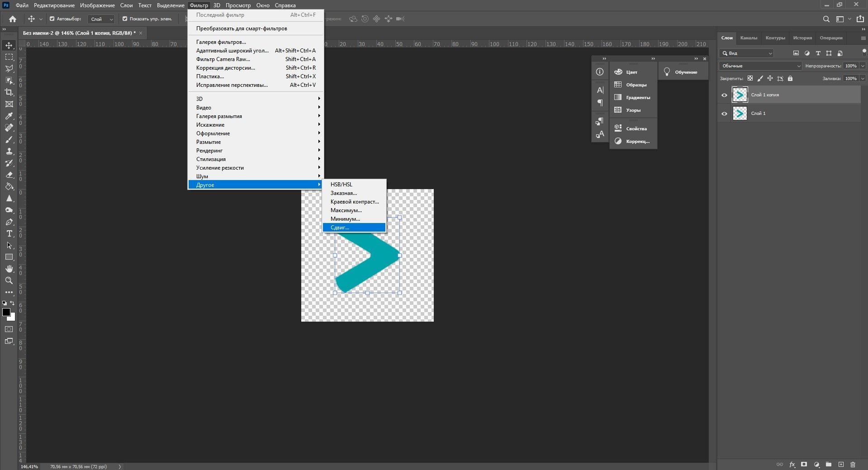Select the Zoom magnifier tool
Screen dimensions: 868x470
(9, 281)
